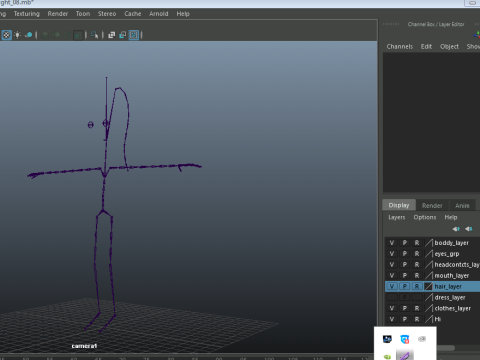
Task: Toggle visibility V of Hi layer
Action: [x=392, y=319]
